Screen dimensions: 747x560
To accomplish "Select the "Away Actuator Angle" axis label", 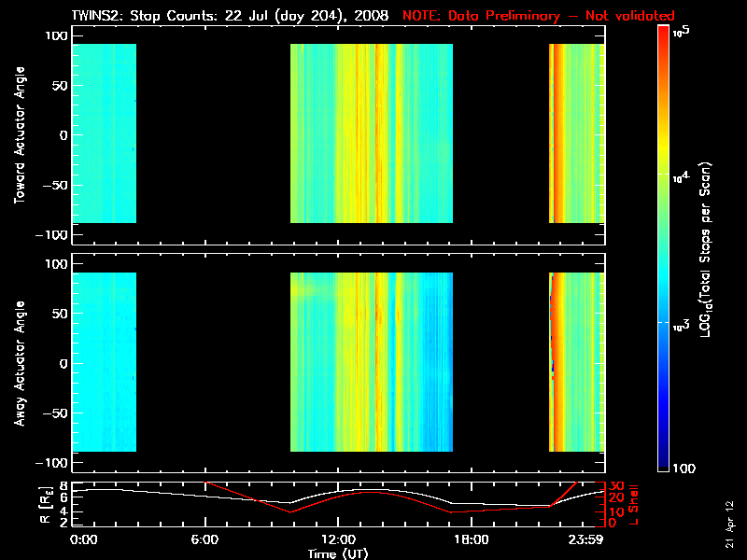I will click(17, 363).
